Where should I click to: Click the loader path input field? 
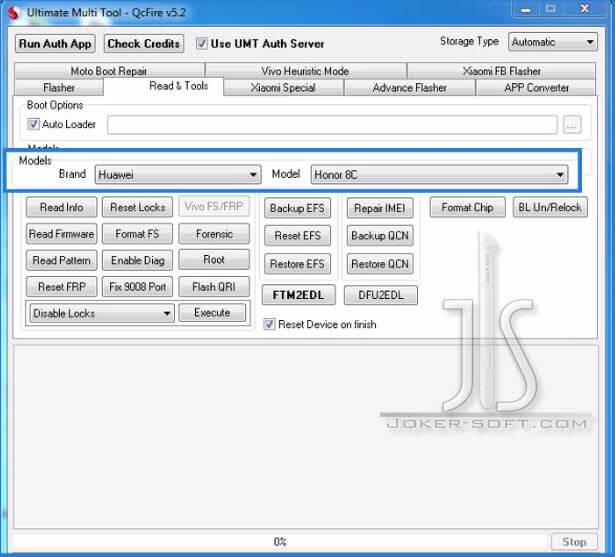click(332, 125)
